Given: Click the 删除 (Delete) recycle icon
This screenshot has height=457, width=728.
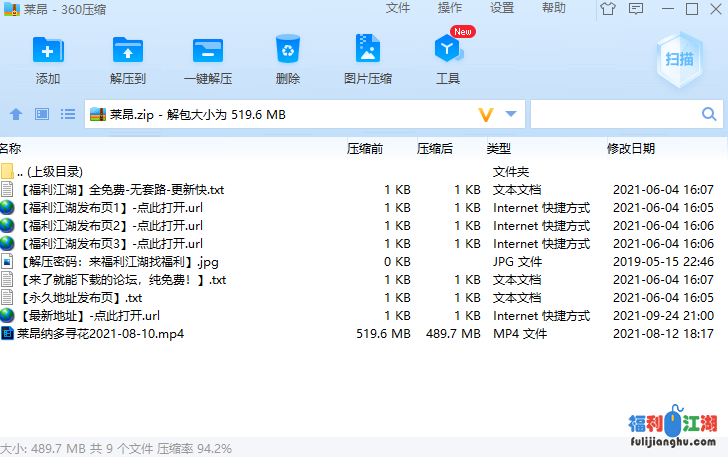Looking at the screenshot, I should click(288, 60).
